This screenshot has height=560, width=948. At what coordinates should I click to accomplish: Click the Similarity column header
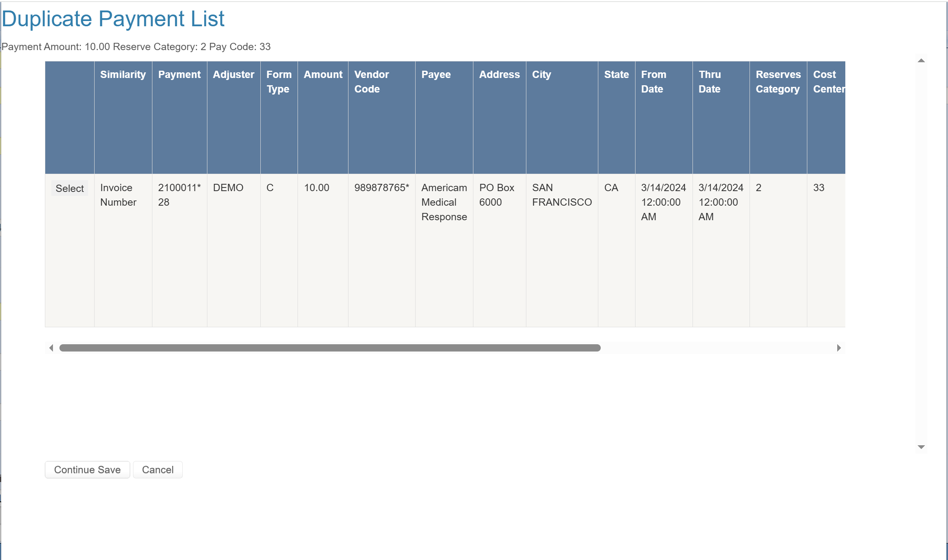[x=123, y=75]
